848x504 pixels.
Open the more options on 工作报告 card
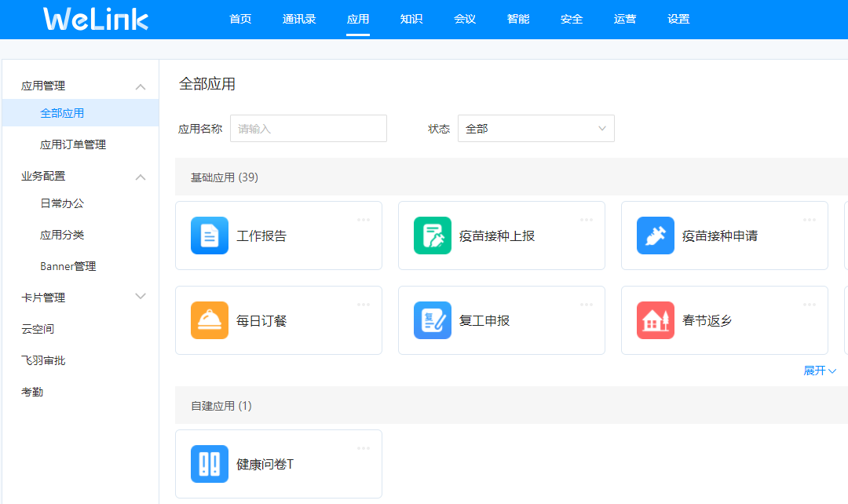coord(363,220)
